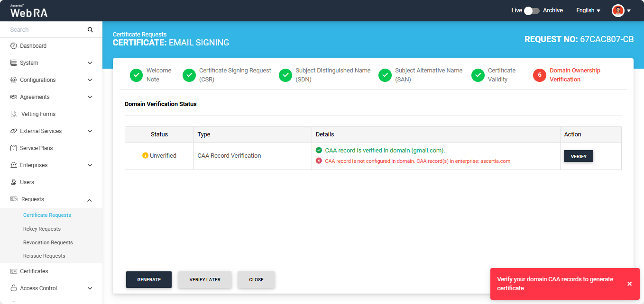This screenshot has height=304, width=644.
Task: Click the search magnifier icon
Action: pyautogui.click(x=90, y=30)
